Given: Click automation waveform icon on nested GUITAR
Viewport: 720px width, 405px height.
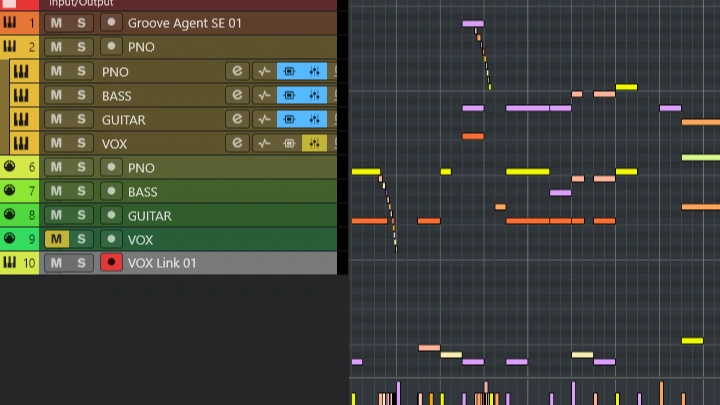Looking at the screenshot, I should tap(264, 119).
